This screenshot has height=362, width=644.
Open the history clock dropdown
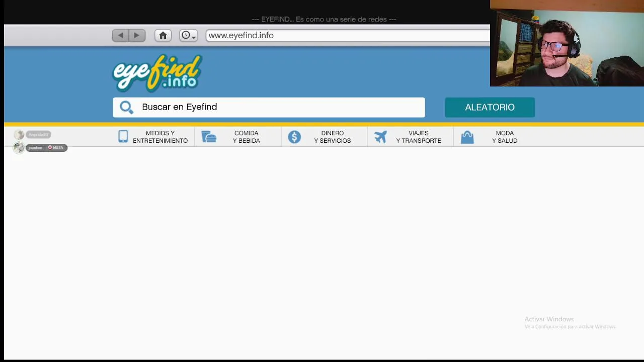[189, 35]
